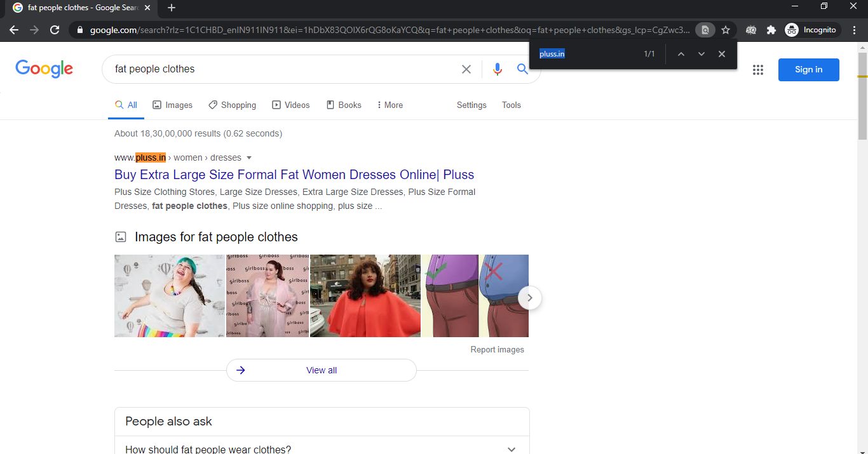This screenshot has height=454, width=868.
Task: Click the Sign in button
Action: click(x=808, y=70)
